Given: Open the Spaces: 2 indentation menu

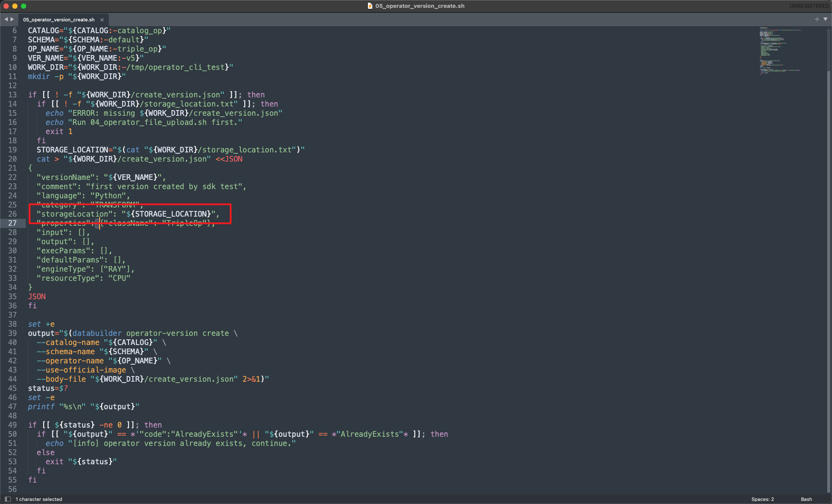Looking at the screenshot, I should 763,499.
